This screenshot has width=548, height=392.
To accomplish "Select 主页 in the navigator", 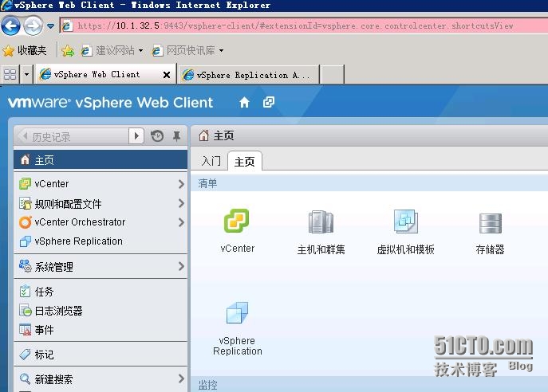I will click(101, 160).
